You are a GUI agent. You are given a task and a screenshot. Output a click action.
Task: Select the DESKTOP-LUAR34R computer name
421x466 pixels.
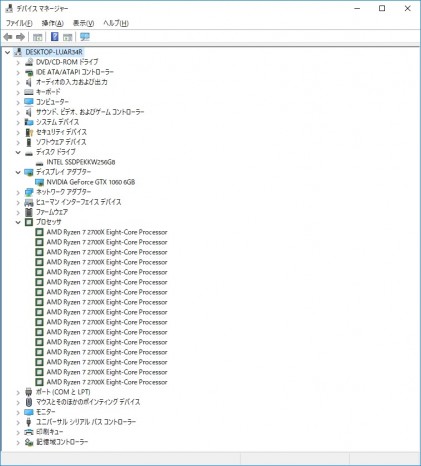point(54,52)
